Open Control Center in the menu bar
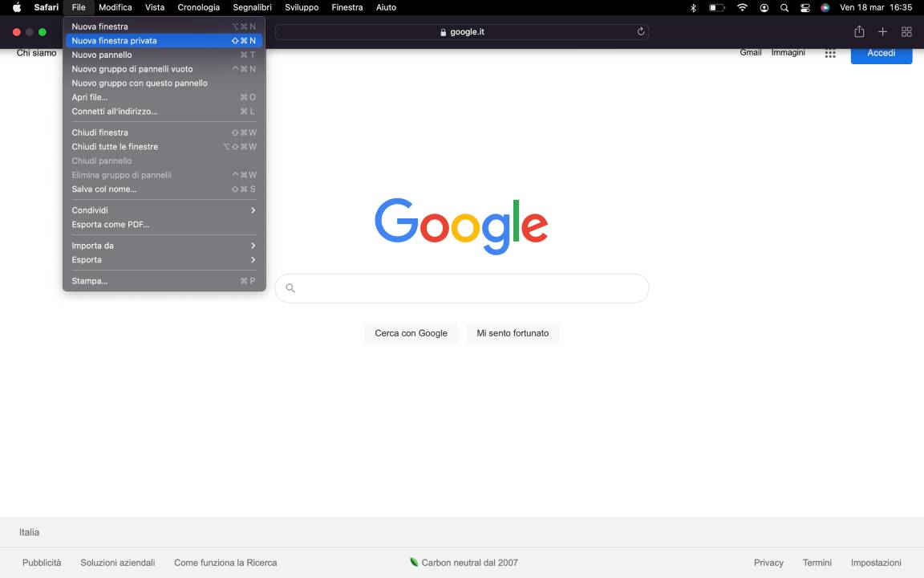This screenshot has height=578, width=924. [x=804, y=7]
